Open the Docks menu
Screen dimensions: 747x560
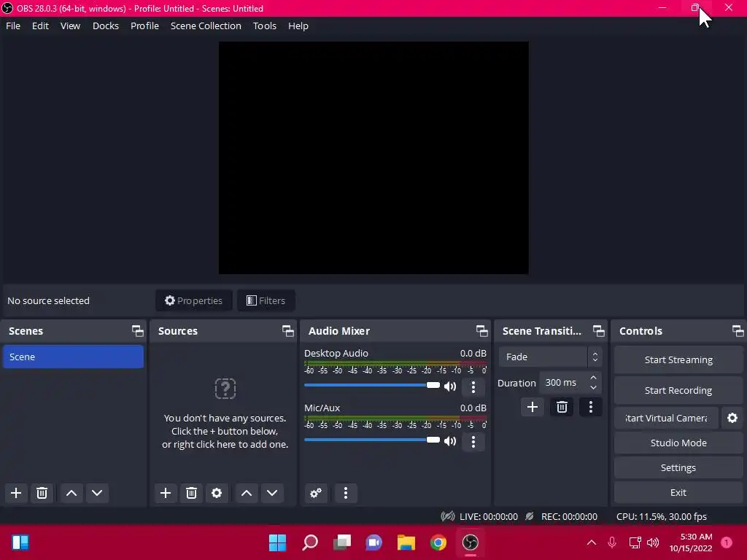(106, 26)
